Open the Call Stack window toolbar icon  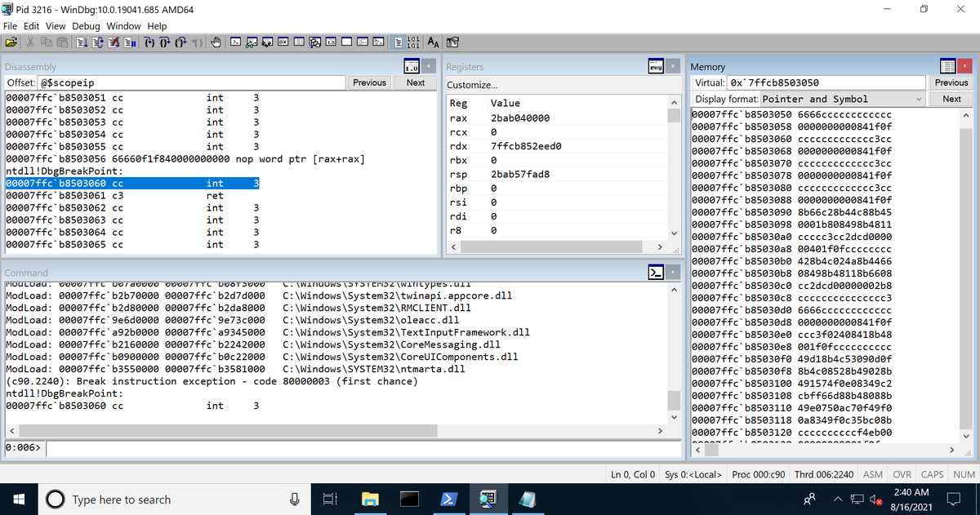pyautogui.click(x=314, y=42)
